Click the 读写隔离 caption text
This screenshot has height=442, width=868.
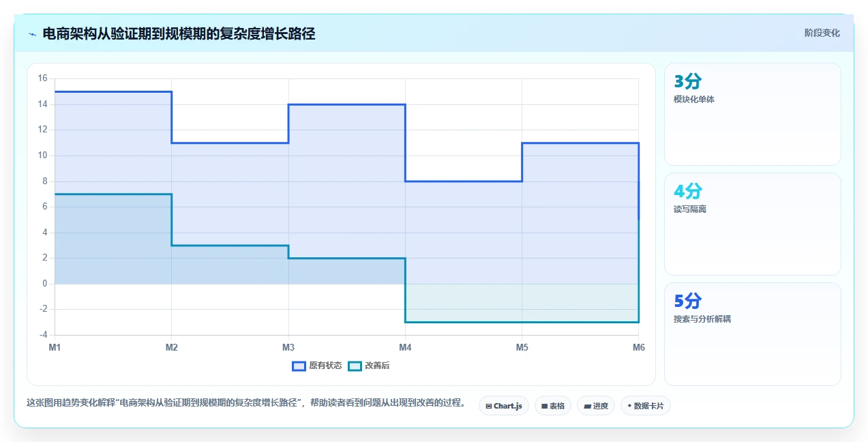tap(690, 209)
